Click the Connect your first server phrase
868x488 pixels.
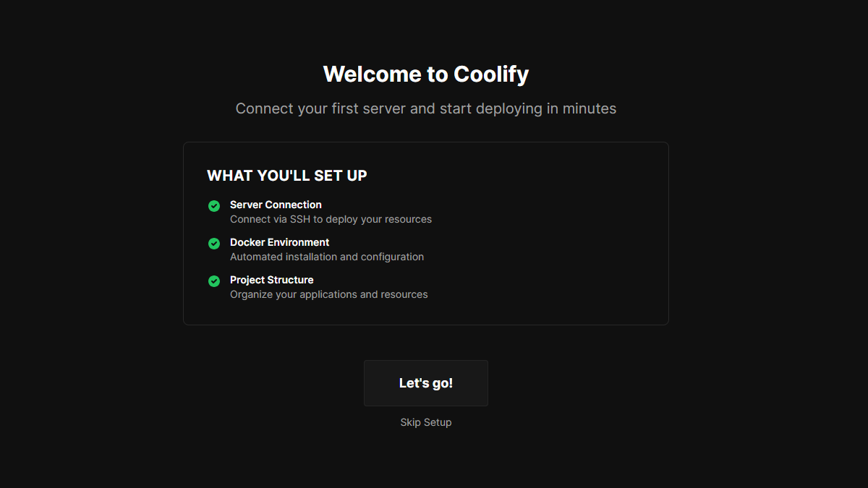(320, 108)
